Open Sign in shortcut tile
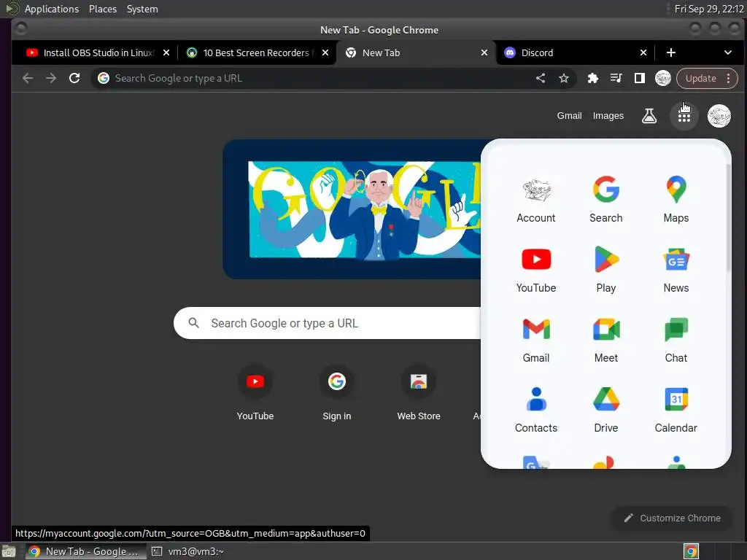Viewport: 747px width, 560px height. (x=337, y=393)
